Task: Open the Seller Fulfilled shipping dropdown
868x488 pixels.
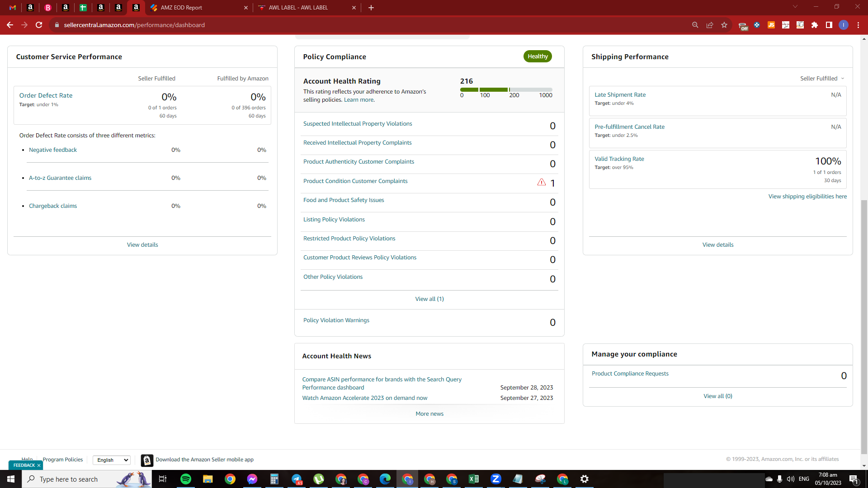Action: [x=822, y=78]
